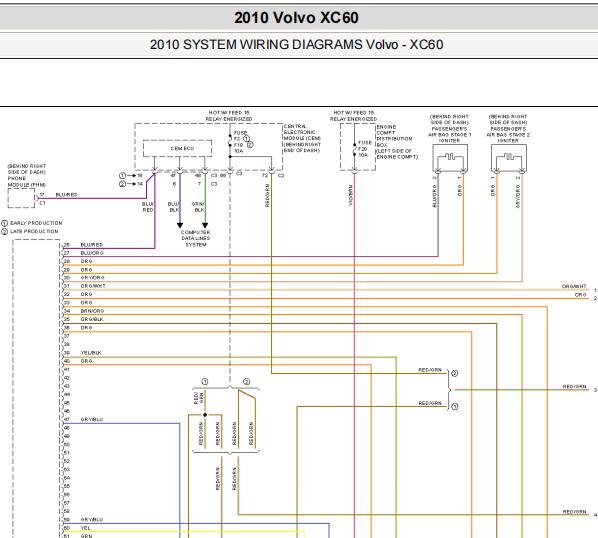Select the 'EARLY PRODUCTION' legend entry
598x538 pixels.
point(36,223)
